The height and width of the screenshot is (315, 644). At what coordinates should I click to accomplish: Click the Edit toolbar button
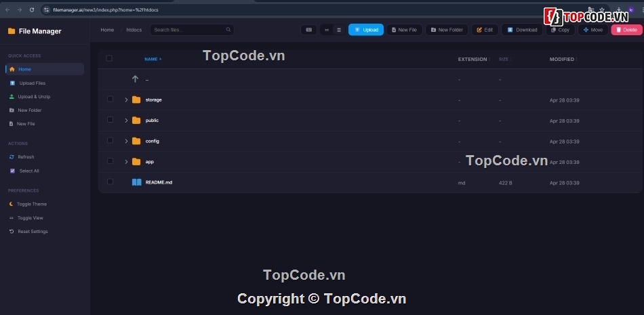[485, 30]
